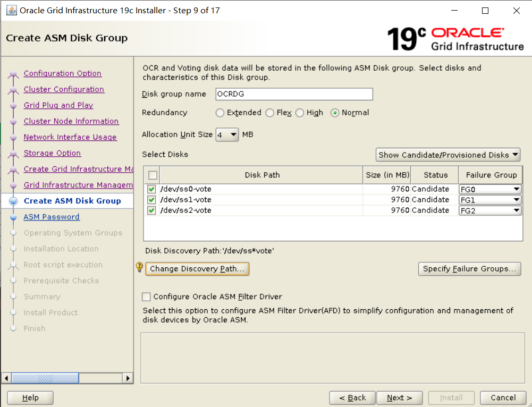Screen dimensions: 532x407
Task: Uncheck the /dev/ss2-vote disk checkbox
Action: pos(151,210)
